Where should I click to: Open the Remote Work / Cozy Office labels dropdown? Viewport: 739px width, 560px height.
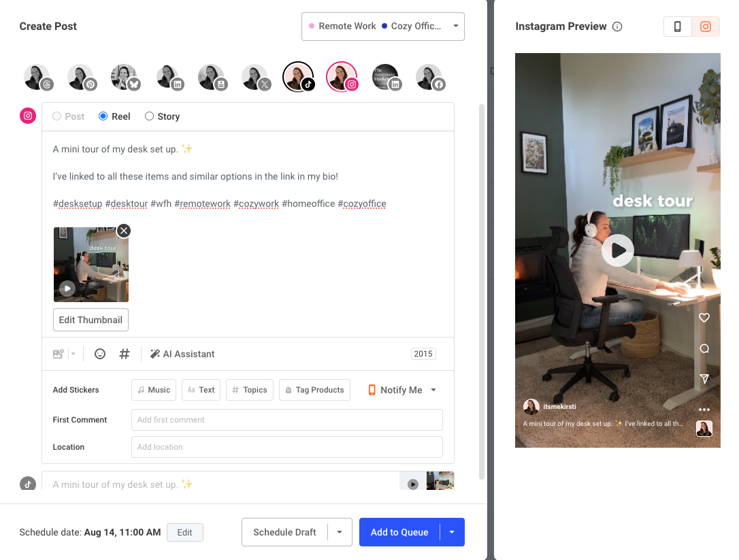[x=383, y=26]
